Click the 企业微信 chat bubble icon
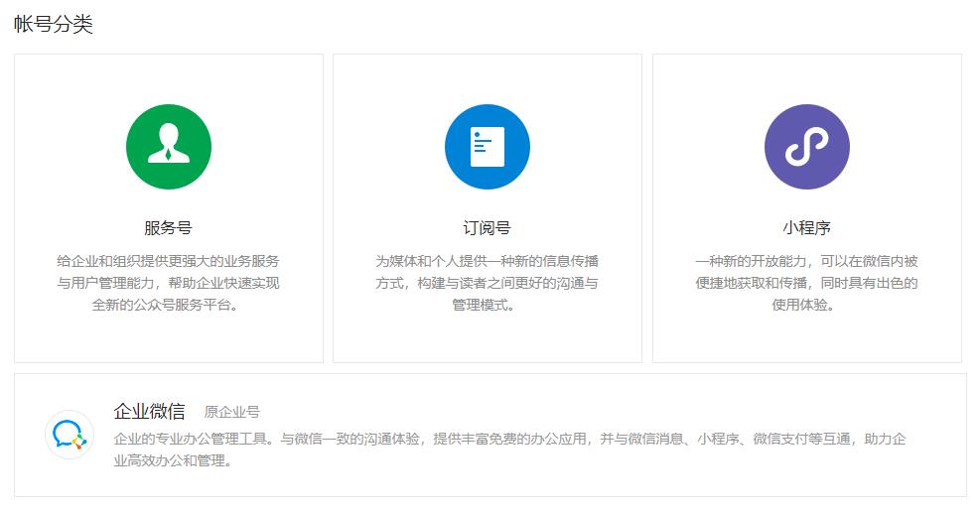This screenshot has width=980, height=516. [70, 435]
